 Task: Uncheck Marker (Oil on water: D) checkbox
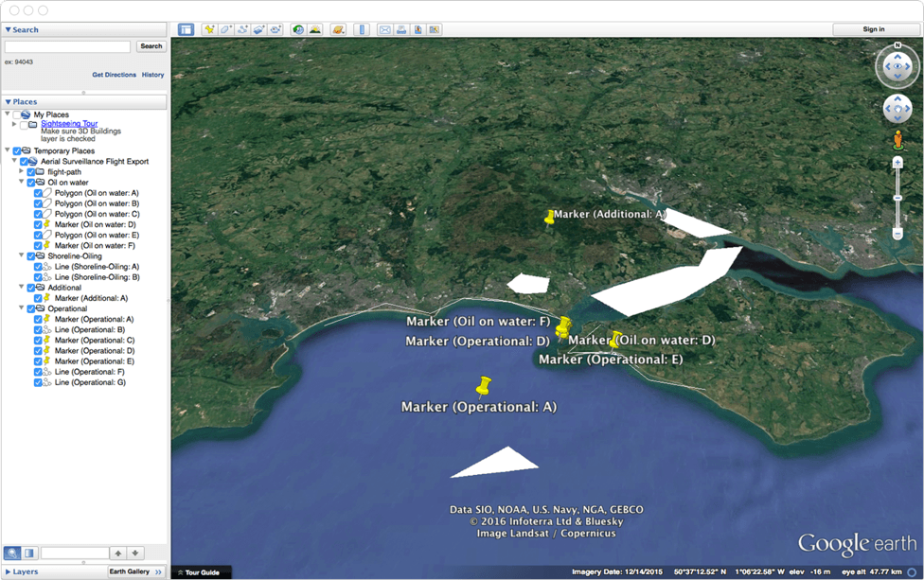click(x=38, y=225)
